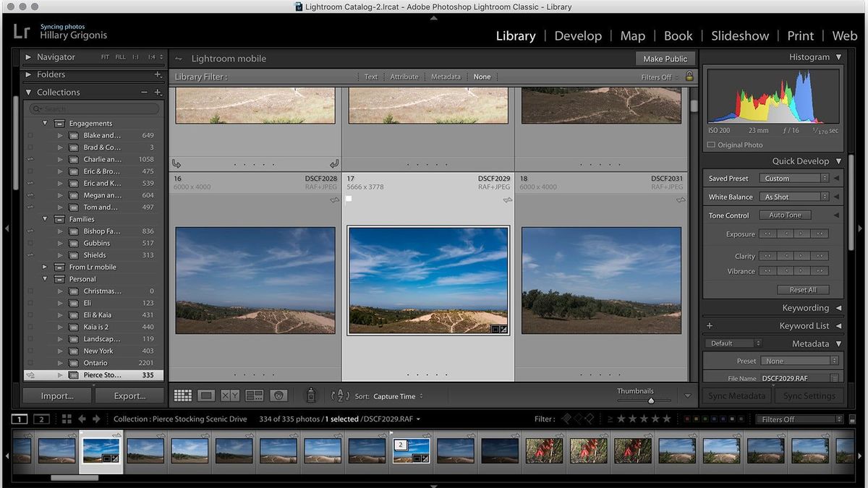Toggle sync checkbox for Christmas collection
The width and height of the screenshot is (868, 488).
pyautogui.click(x=30, y=291)
